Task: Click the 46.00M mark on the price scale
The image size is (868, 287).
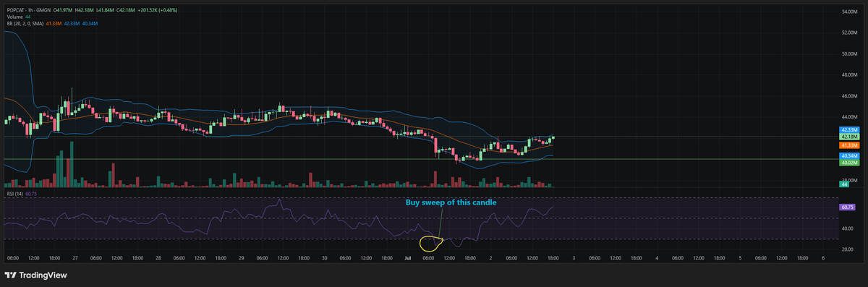Action: coord(849,96)
